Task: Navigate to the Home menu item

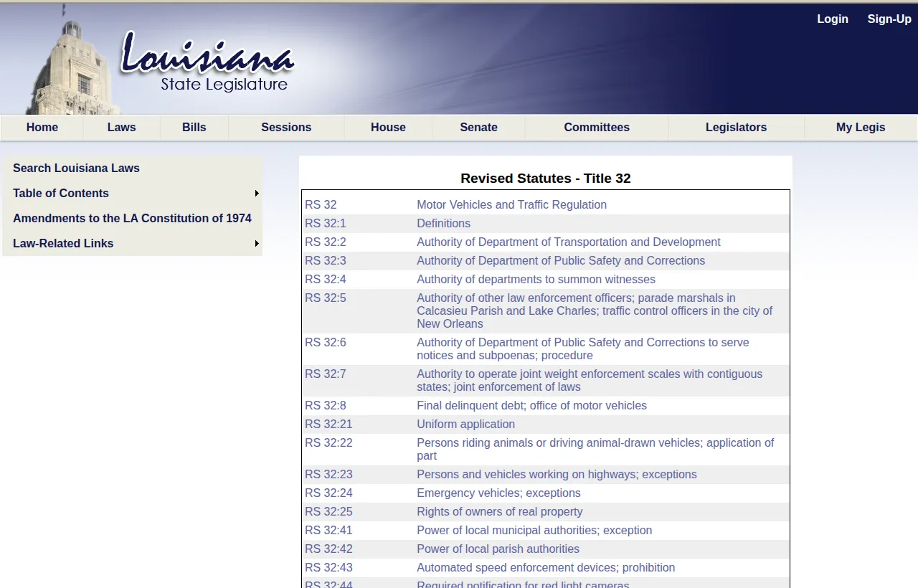Action: click(42, 127)
